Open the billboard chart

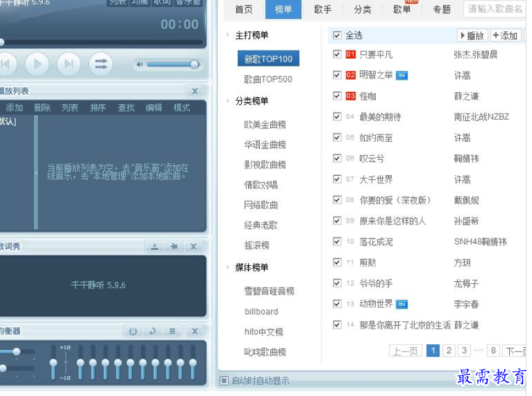coord(261,311)
